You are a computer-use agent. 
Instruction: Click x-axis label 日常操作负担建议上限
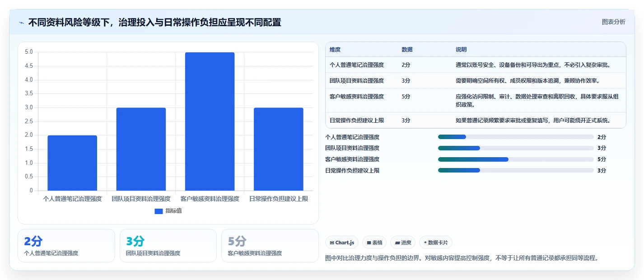coord(279,199)
